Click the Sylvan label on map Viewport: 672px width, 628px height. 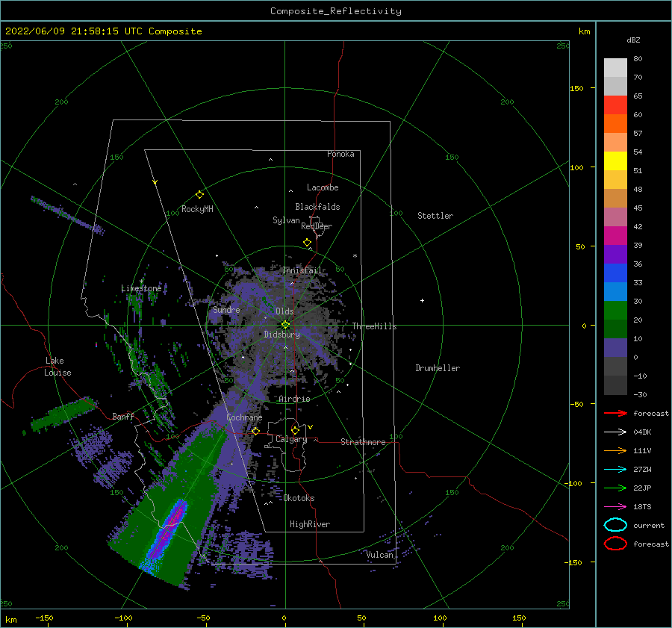pyautogui.click(x=286, y=220)
